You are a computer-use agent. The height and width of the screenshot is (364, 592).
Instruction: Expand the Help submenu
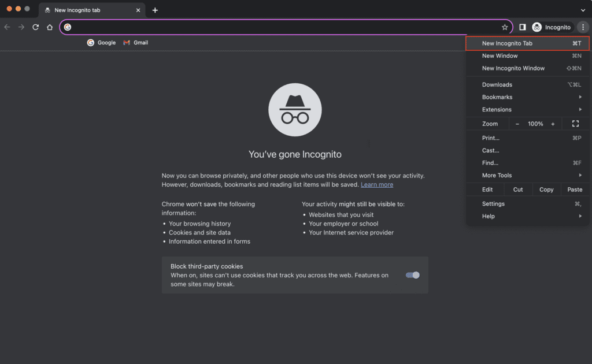527,216
